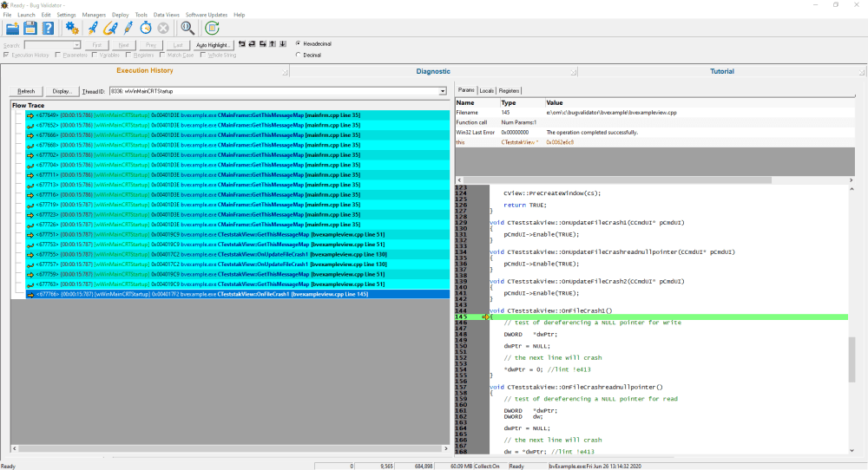Toggle the Parameters search checkbox
This screenshot has height=470, width=868.
tap(57, 55)
